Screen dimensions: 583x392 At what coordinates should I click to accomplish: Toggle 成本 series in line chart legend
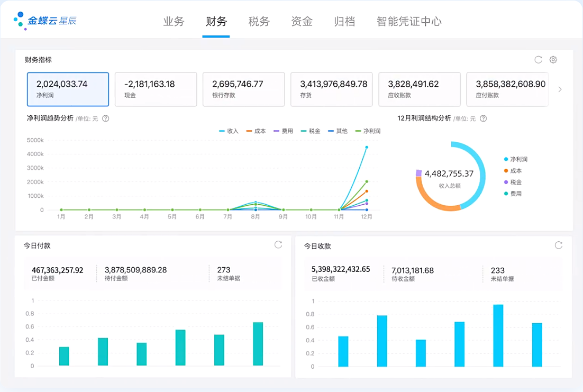click(x=256, y=131)
